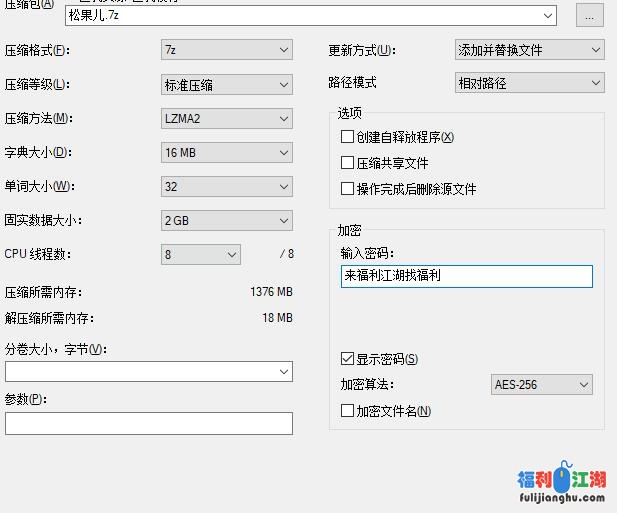
Task: Enable the 加密文件名 checkbox
Action: (x=348, y=411)
